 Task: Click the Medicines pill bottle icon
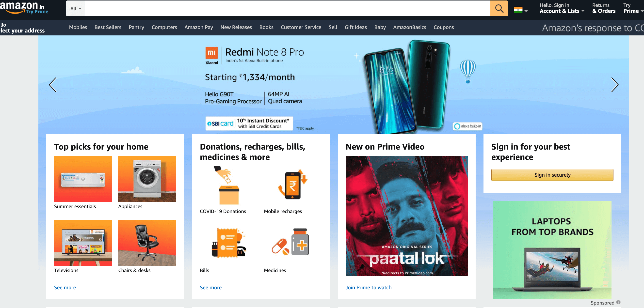(x=290, y=242)
